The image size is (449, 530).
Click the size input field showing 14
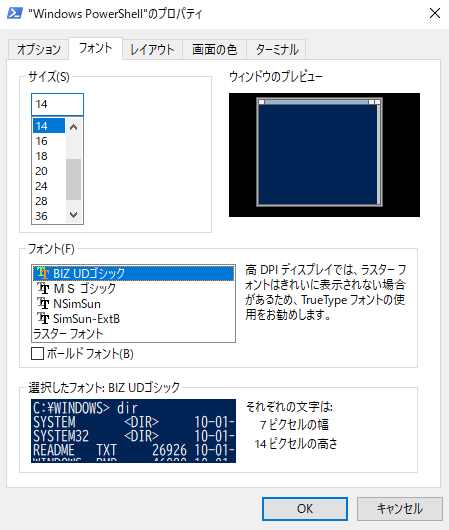(x=57, y=104)
